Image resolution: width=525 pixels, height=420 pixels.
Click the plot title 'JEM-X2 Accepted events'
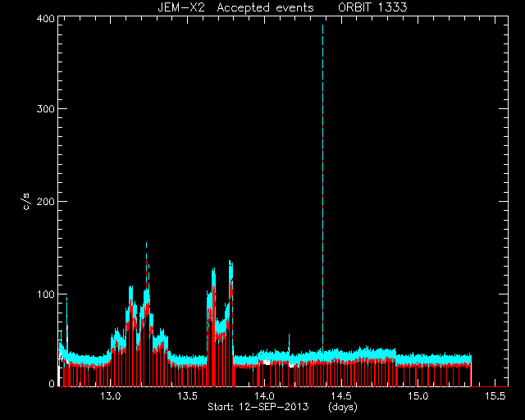[x=235, y=7]
